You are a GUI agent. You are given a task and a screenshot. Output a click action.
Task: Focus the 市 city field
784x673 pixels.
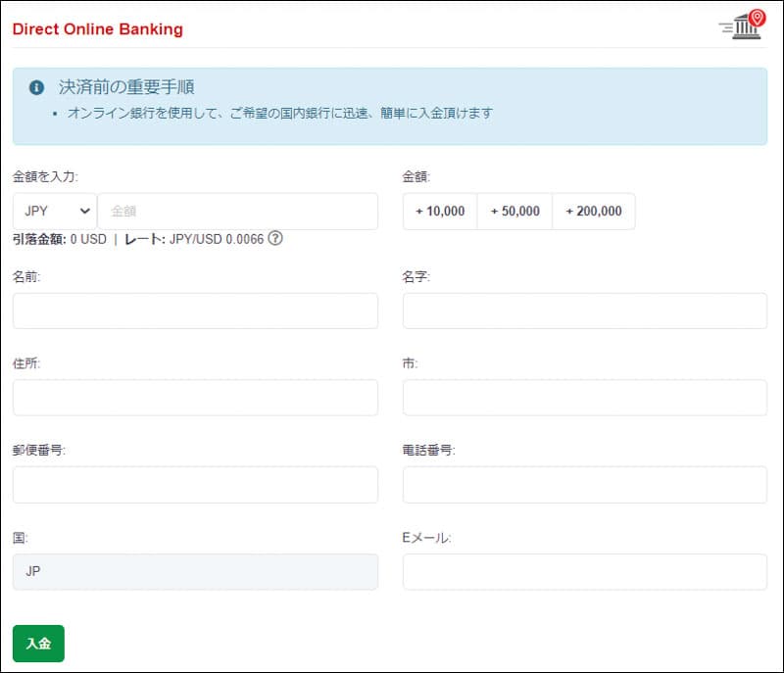[584, 397]
